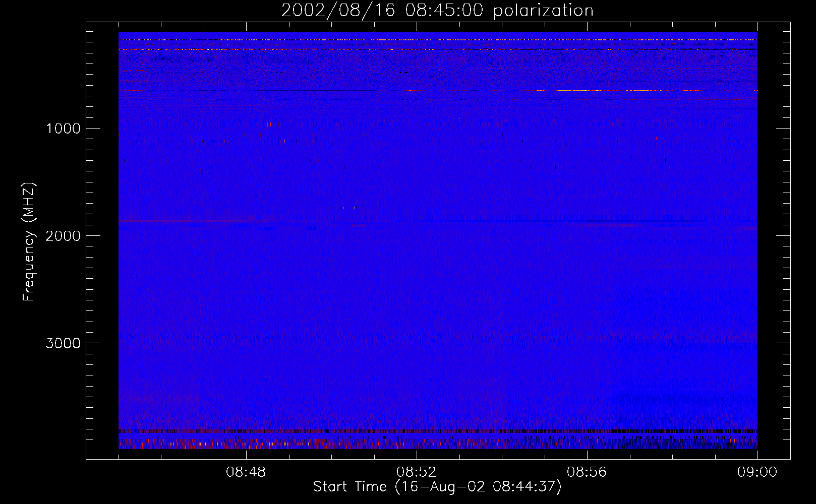Click the 3000 frequency tick label
The image size is (816, 504).
point(63,343)
